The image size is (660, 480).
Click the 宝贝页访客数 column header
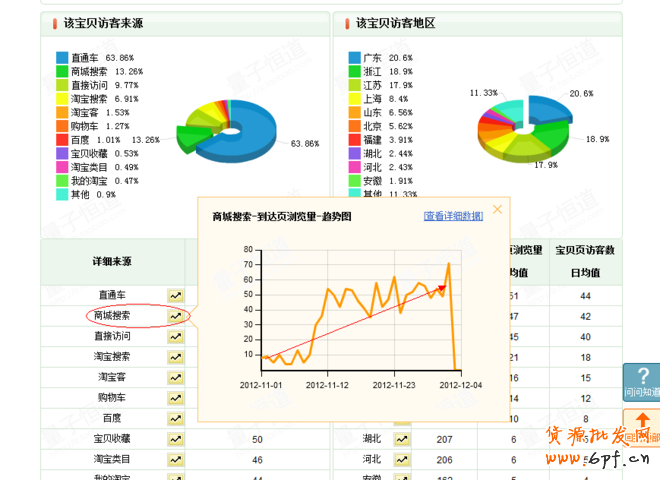[584, 250]
